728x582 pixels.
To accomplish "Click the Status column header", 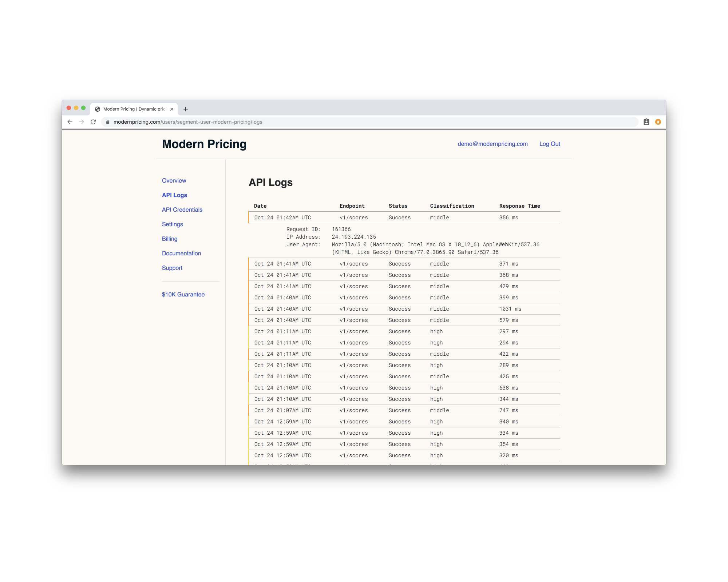I will tap(398, 206).
